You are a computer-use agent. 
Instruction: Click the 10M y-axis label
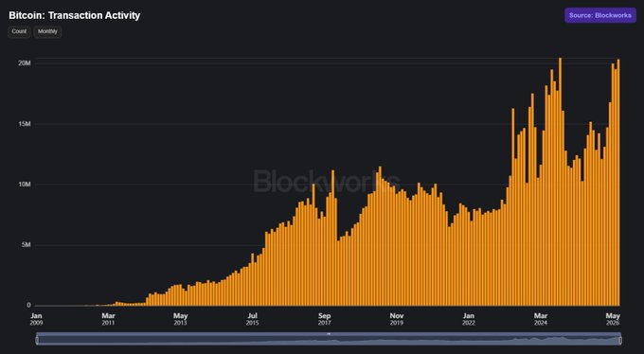(25, 185)
